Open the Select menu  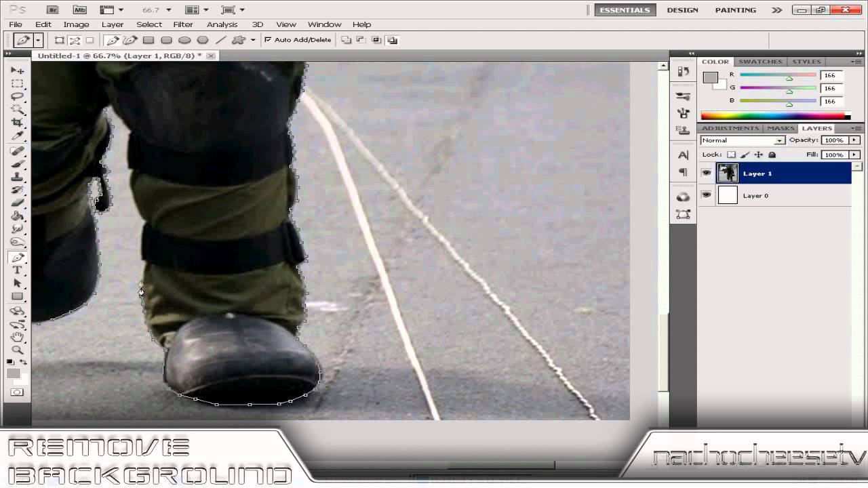(x=149, y=24)
